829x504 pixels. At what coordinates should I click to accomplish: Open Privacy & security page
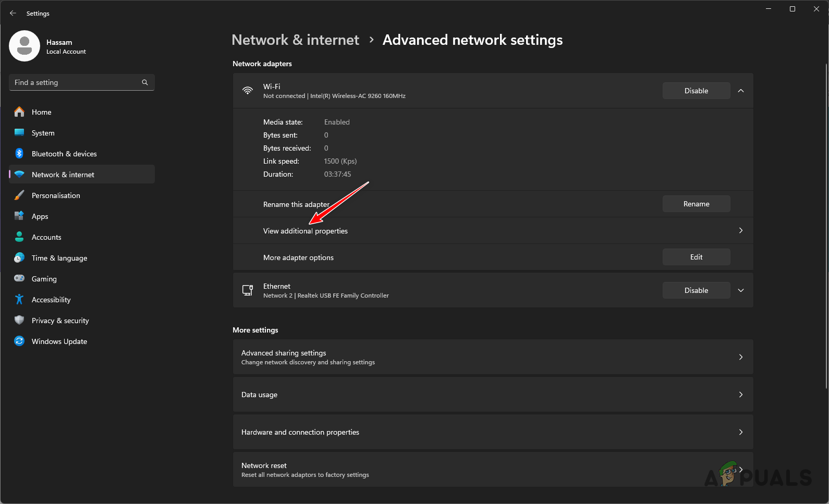pyautogui.click(x=82, y=321)
